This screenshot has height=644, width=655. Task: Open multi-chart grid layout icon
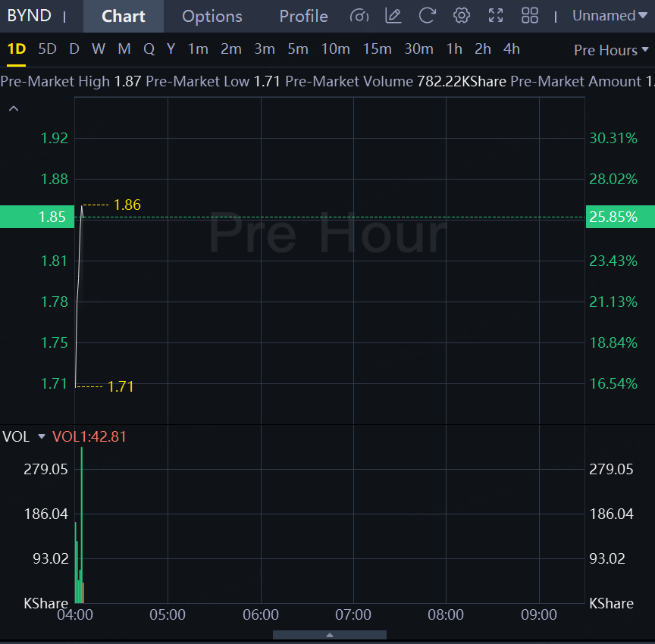(x=530, y=16)
